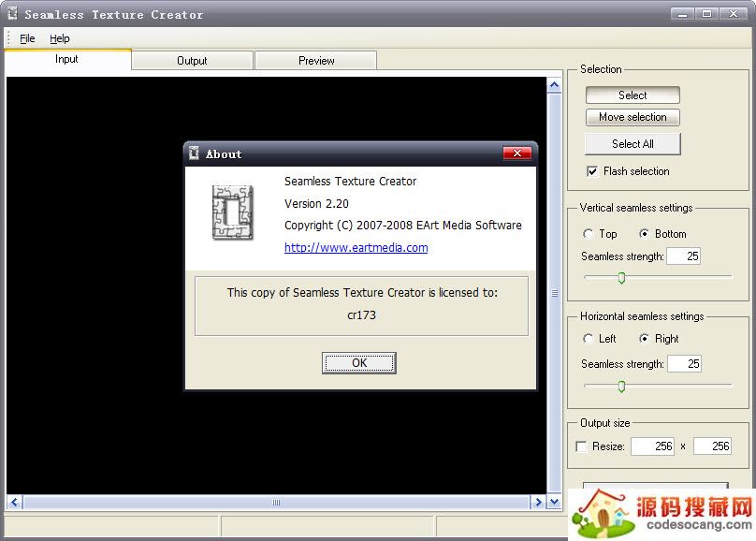Viewport: 756px width, 541px height.
Task: Toggle the Flash selection checkbox
Action: pos(592,171)
